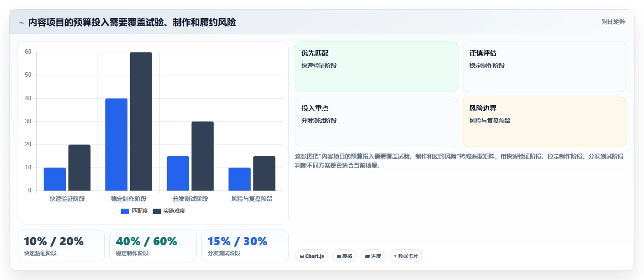The image size is (644, 280).
Task: Click the 40% / 60% stat card
Action: tap(153, 246)
